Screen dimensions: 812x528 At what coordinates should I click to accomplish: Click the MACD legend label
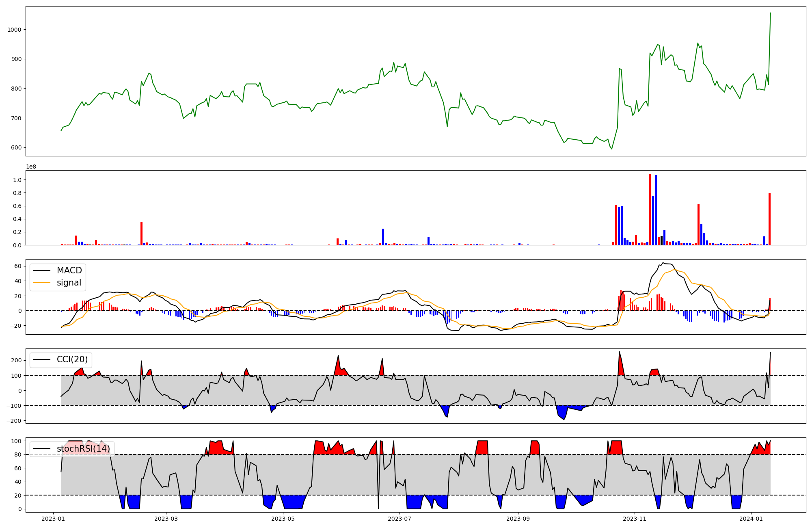[69, 270]
